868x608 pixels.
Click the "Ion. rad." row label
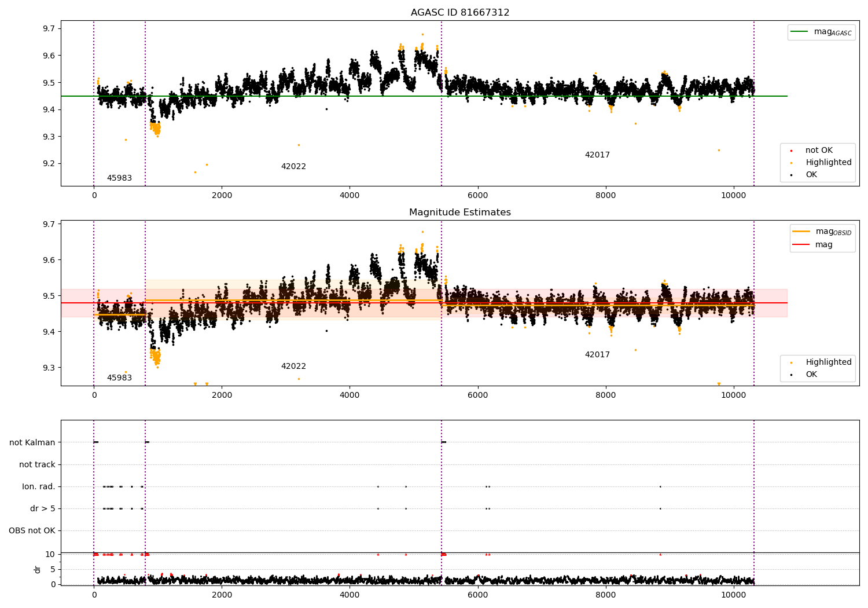[39, 487]
